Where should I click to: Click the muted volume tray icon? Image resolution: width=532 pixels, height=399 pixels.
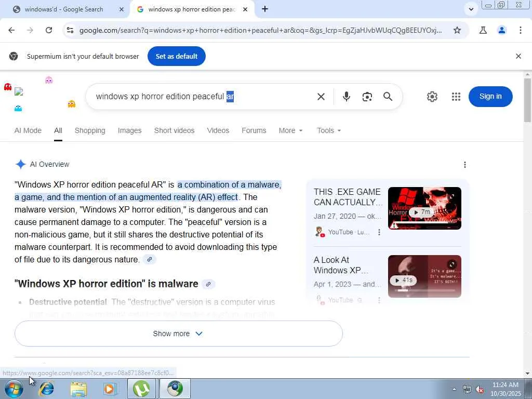[480, 389]
